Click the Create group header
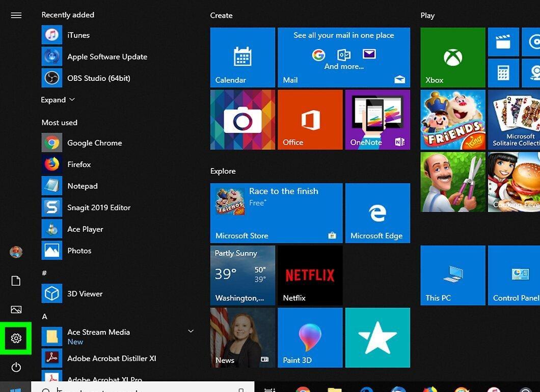The height and width of the screenshot is (392, 540). (x=221, y=15)
